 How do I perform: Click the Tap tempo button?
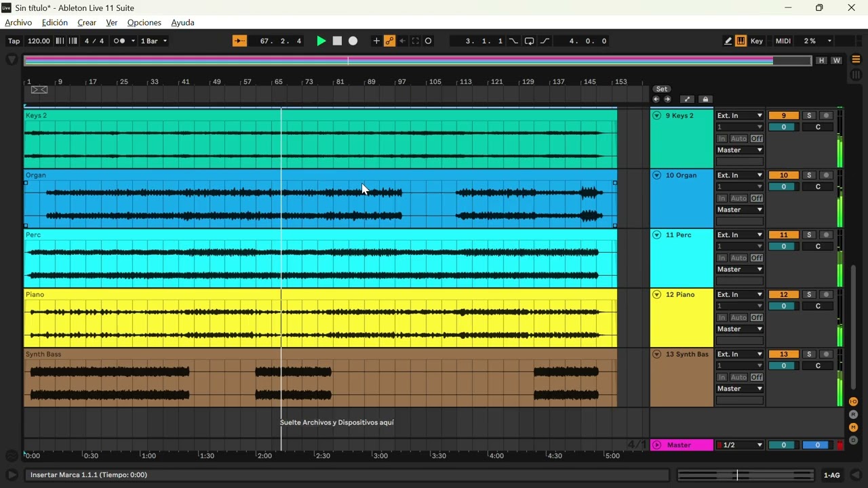[14, 41]
